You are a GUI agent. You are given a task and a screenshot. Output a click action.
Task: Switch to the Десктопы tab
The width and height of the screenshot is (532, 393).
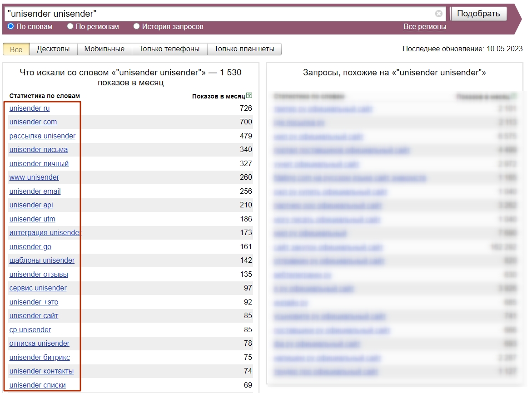(x=53, y=49)
